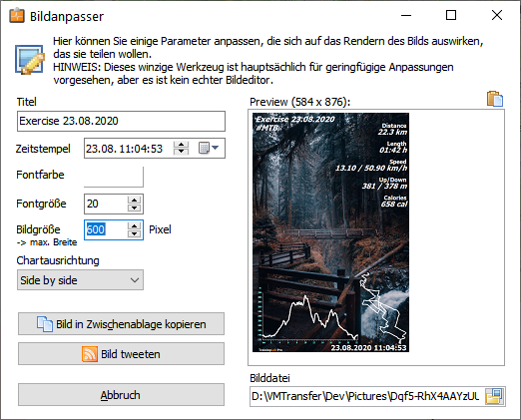
Task: Click 'Bild in Zwischenablage kopieren' button
Action: point(121,324)
